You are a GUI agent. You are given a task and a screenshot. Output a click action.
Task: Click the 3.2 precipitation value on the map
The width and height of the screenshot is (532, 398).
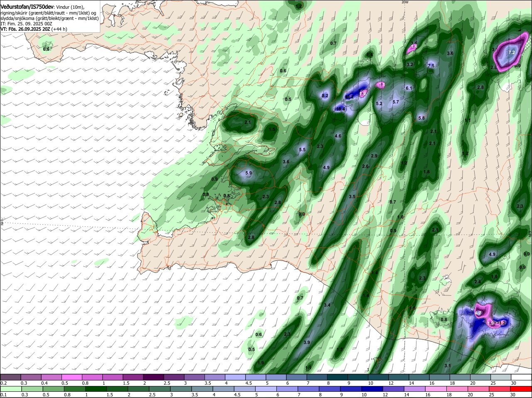tap(410, 64)
